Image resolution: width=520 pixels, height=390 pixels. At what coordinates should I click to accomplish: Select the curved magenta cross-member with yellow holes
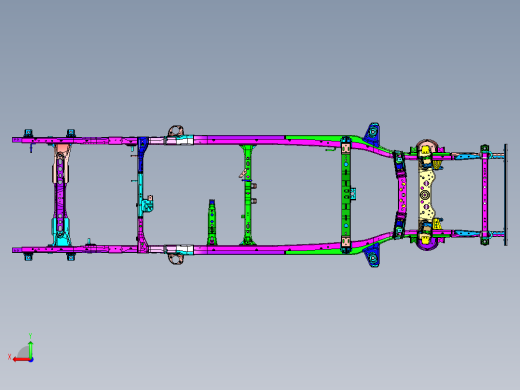click(402, 195)
